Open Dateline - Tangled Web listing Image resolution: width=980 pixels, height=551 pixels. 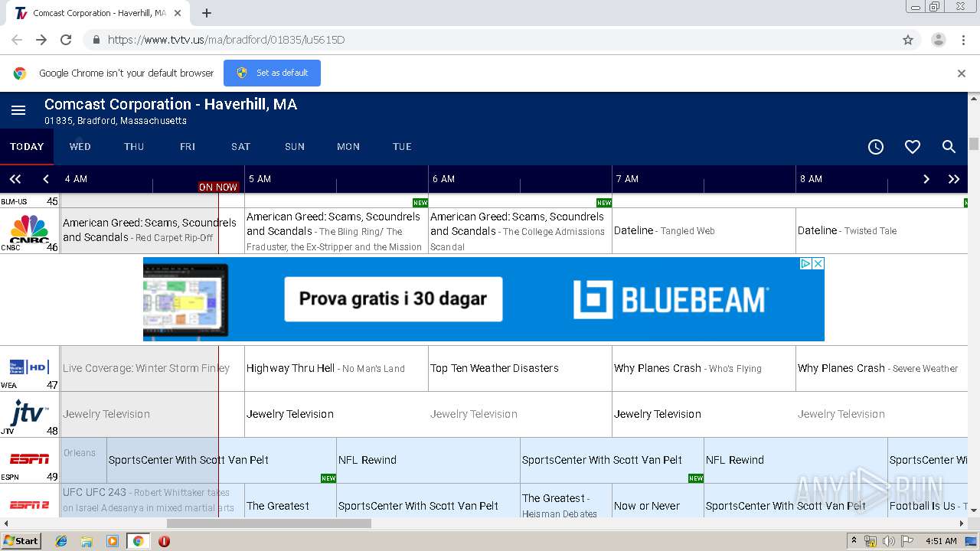click(x=704, y=230)
